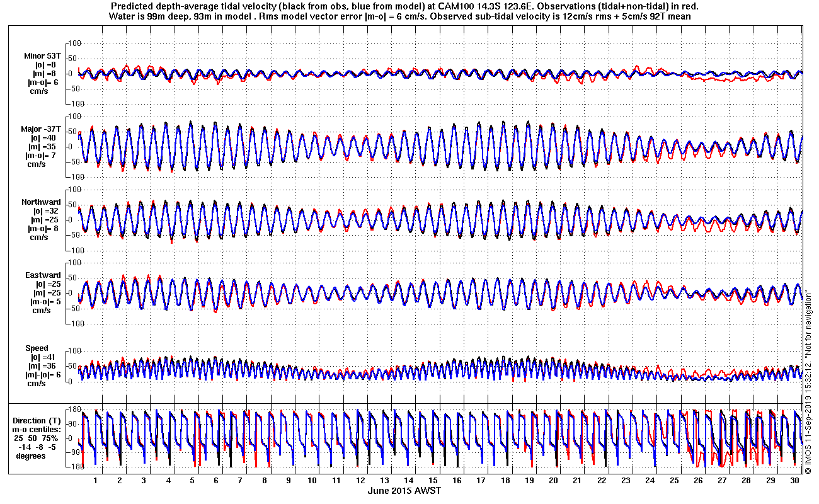Viewport: 819px width, 504px height.
Task: Select the "Northward" panel label
Action: pyautogui.click(x=41, y=202)
